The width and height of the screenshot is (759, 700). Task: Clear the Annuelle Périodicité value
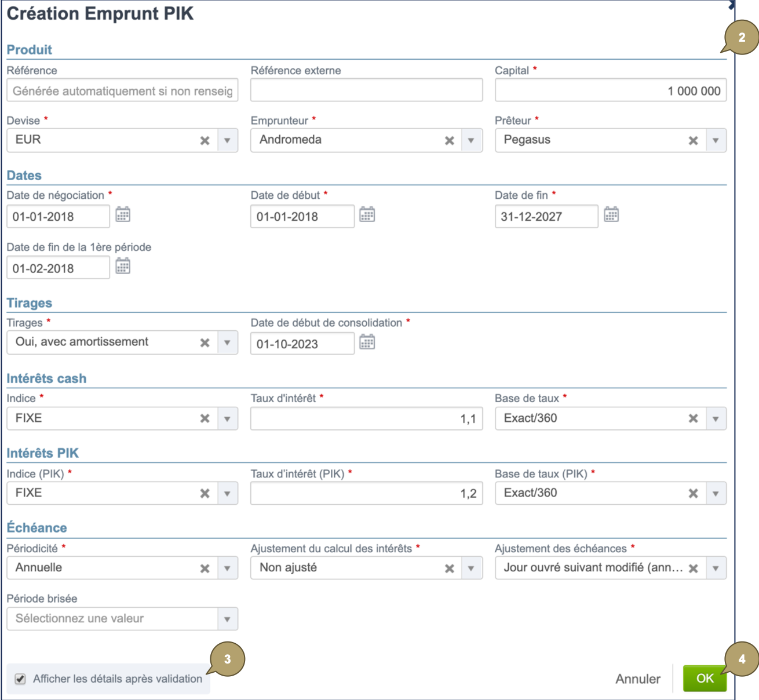coord(205,568)
